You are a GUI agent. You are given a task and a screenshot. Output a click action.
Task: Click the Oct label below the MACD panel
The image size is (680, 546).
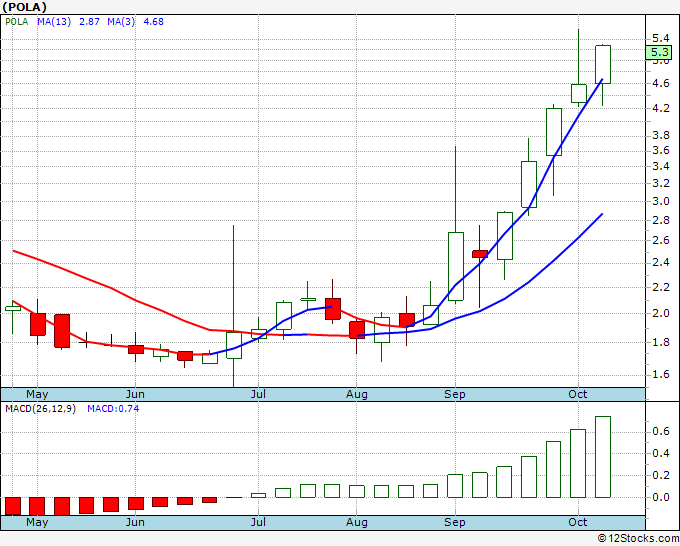[x=579, y=522]
